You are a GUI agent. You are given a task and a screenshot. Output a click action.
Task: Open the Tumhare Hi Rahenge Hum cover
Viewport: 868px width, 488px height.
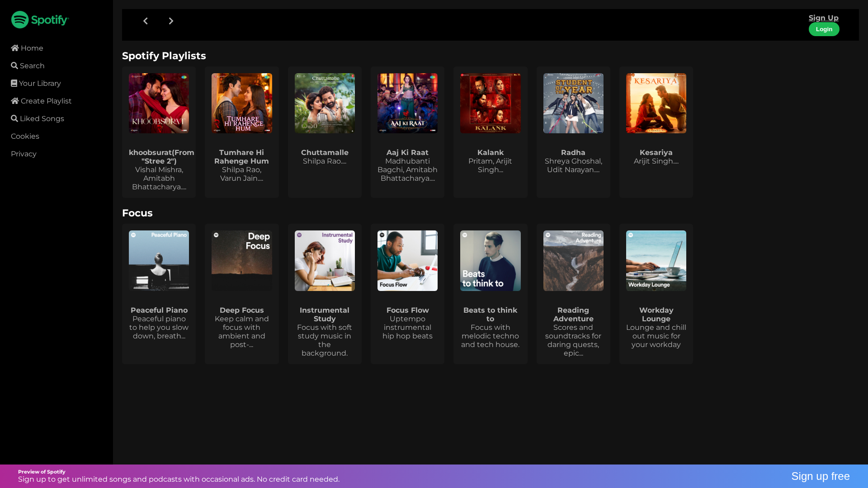tap(242, 103)
